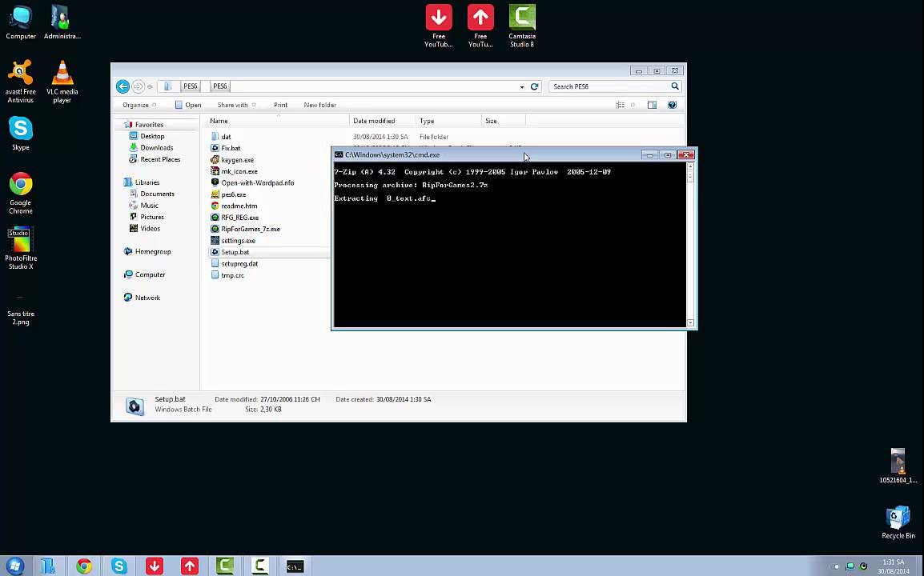Switch to the cmd.exe taskbar button

click(295, 566)
